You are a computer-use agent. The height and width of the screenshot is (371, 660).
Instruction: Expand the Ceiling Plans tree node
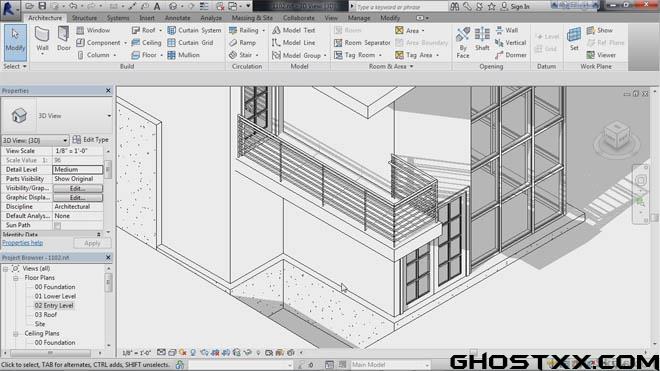point(16,334)
